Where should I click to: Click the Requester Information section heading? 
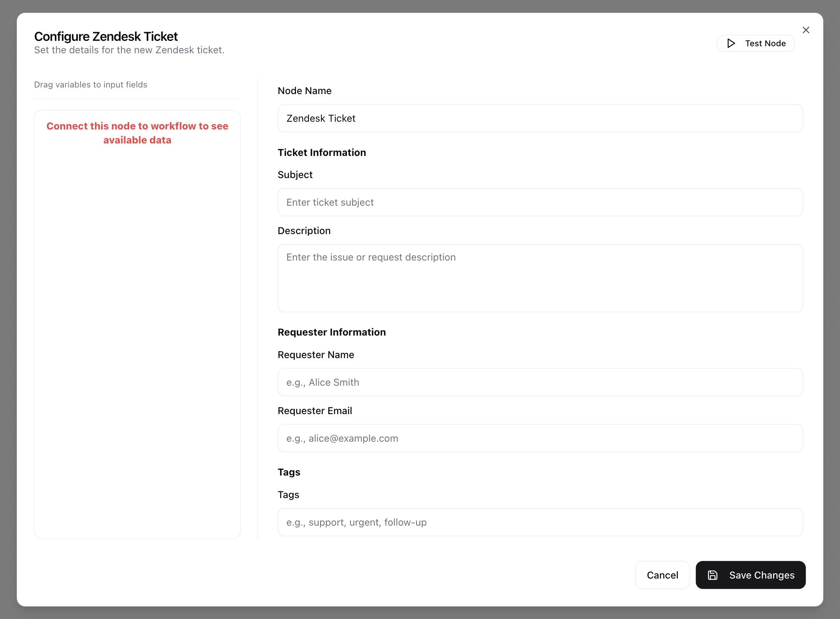(331, 332)
